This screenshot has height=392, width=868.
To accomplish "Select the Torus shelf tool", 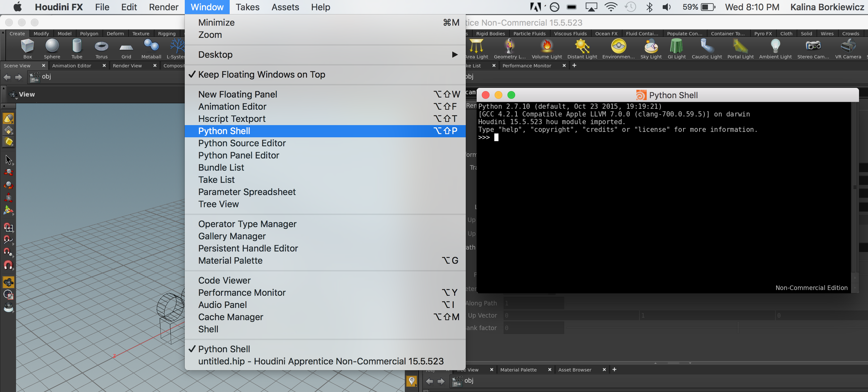I will pos(101,46).
